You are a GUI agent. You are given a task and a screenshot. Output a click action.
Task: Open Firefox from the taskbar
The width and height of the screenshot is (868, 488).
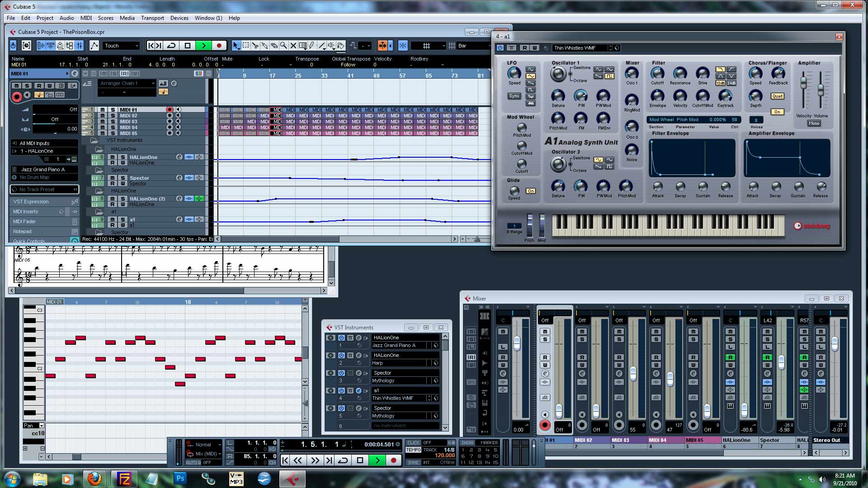tap(94, 478)
